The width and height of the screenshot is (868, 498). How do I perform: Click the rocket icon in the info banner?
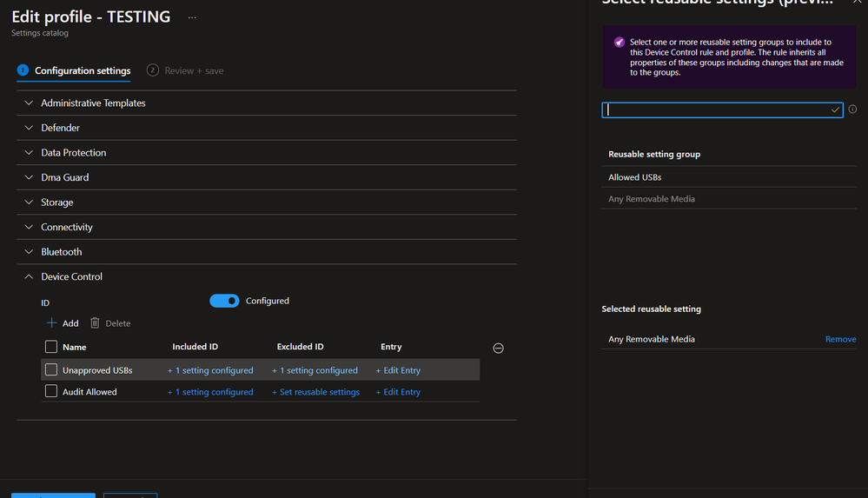pos(619,42)
